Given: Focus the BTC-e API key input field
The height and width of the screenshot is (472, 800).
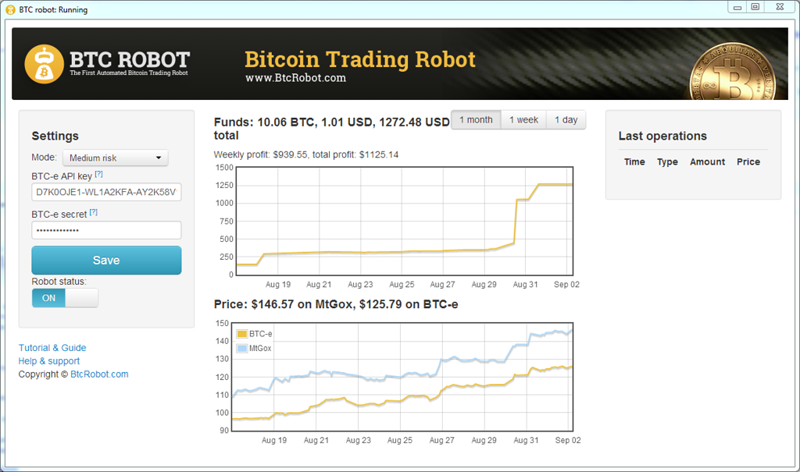Looking at the screenshot, I should pos(106,192).
